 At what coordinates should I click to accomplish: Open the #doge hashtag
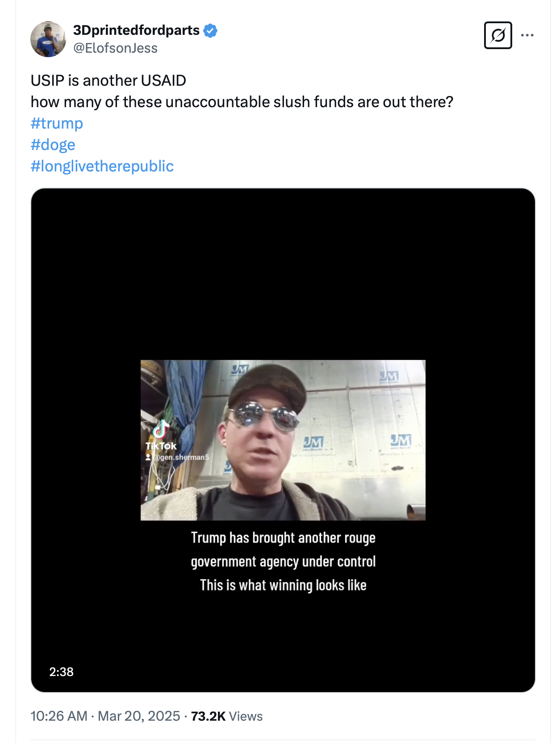[53, 145]
